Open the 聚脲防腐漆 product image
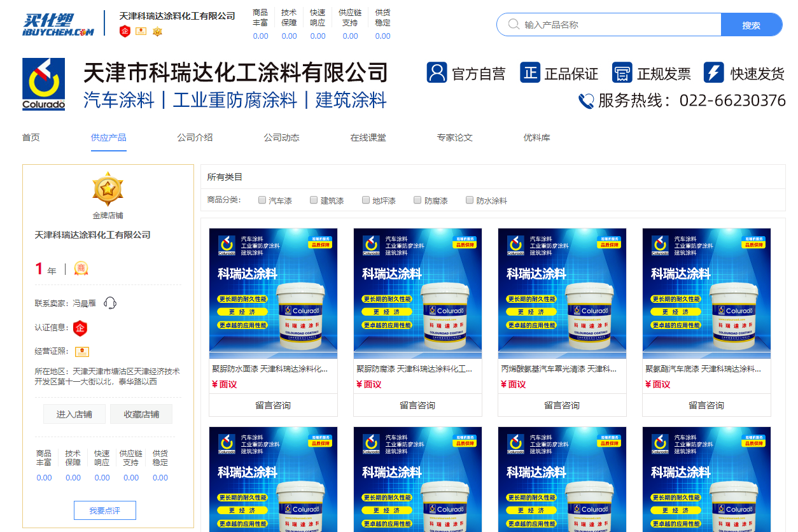The image size is (798, 532). [417, 293]
